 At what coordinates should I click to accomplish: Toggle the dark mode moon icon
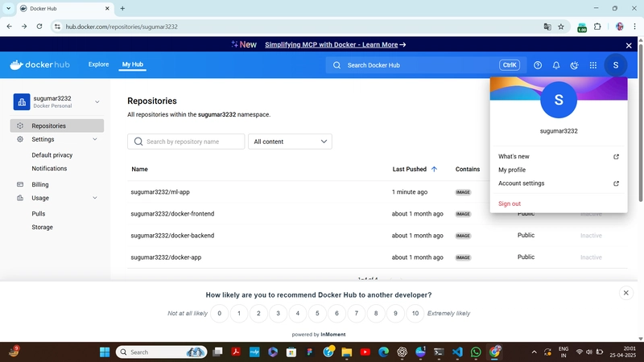[574, 65]
